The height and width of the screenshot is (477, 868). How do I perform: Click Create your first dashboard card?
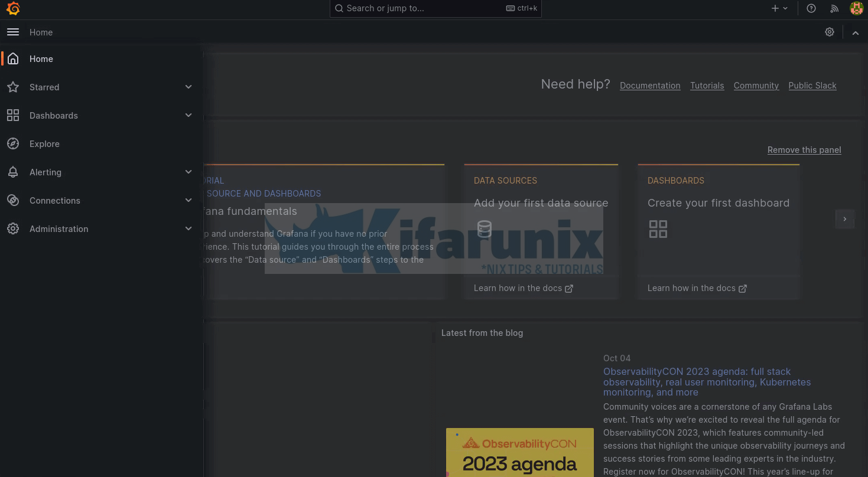[x=719, y=231]
